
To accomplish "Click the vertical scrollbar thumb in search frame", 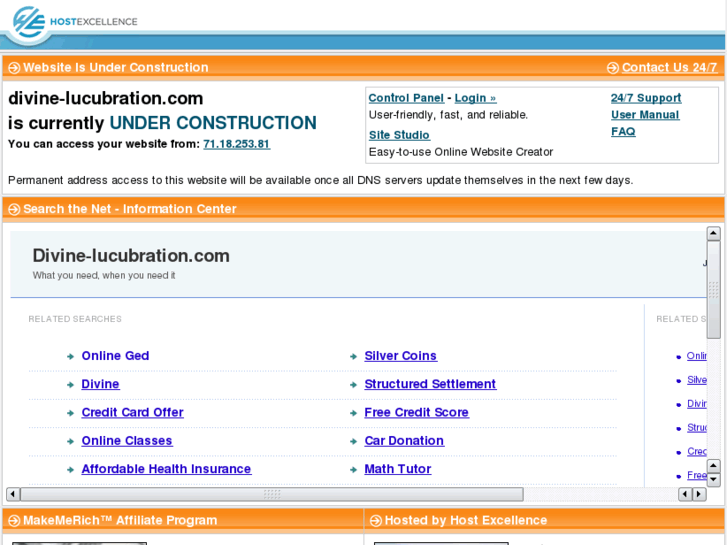I will pos(713,289).
